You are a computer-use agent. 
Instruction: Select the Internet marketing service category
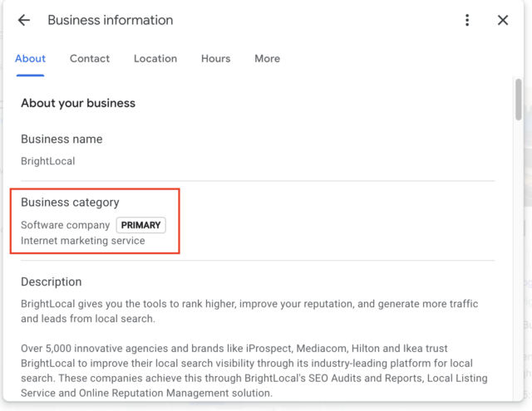(83, 241)
